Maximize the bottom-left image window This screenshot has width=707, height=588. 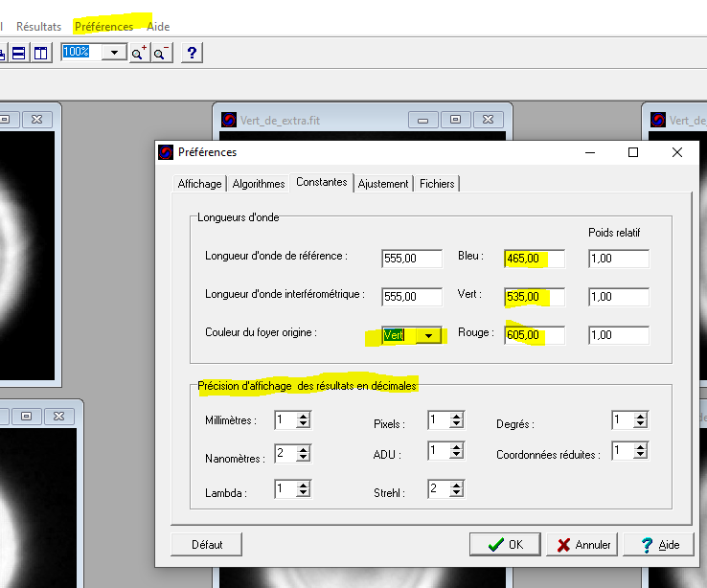tap(26, 416)
